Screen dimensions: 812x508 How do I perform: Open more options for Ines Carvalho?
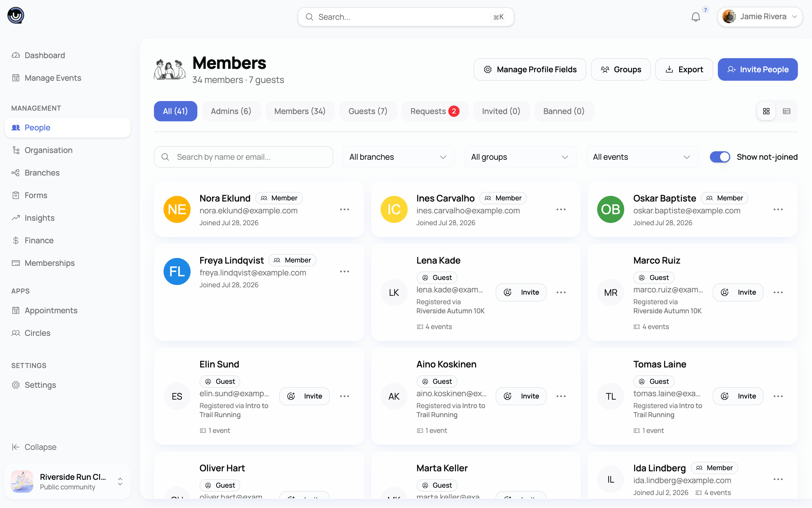point(561,209)
